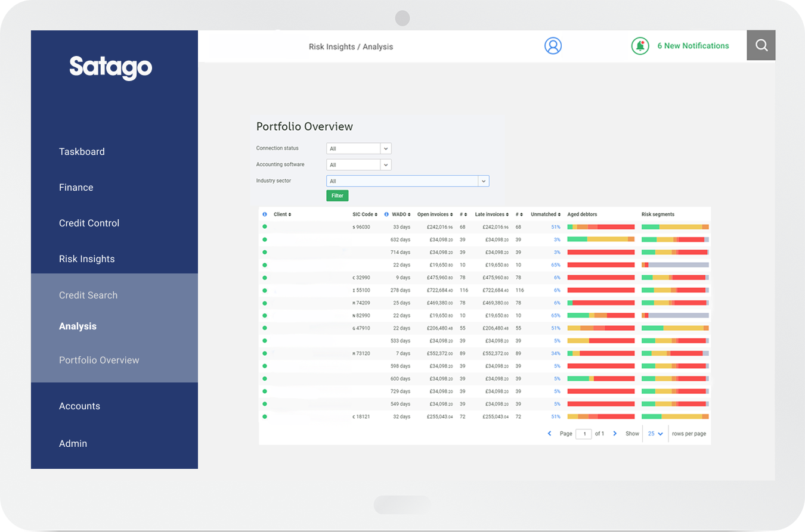Viewport: 805px width, 532px height.
Task: Change the rows per page dropdown
Action: (655, 434)
